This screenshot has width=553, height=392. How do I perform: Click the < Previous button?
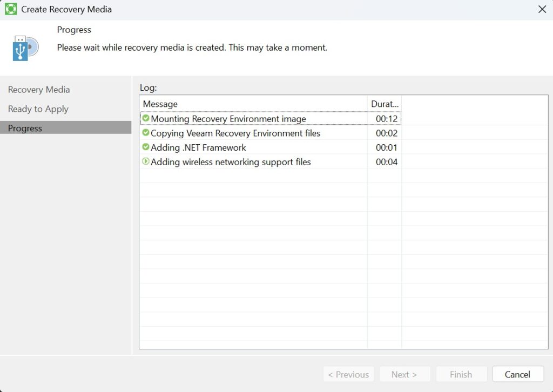point(348,374)
